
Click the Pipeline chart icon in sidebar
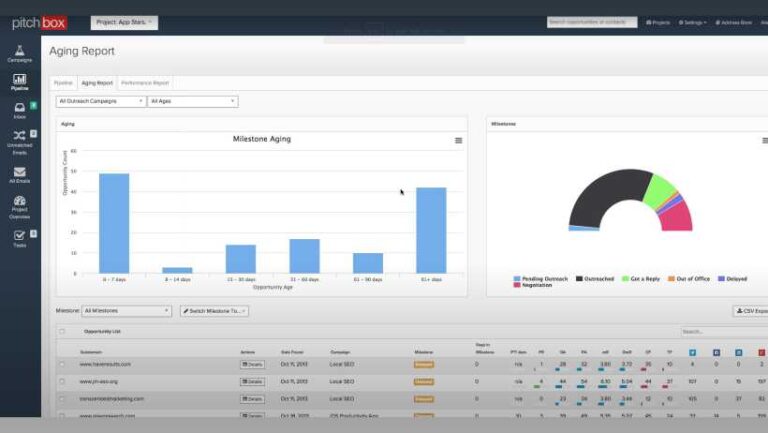(20, 81)
